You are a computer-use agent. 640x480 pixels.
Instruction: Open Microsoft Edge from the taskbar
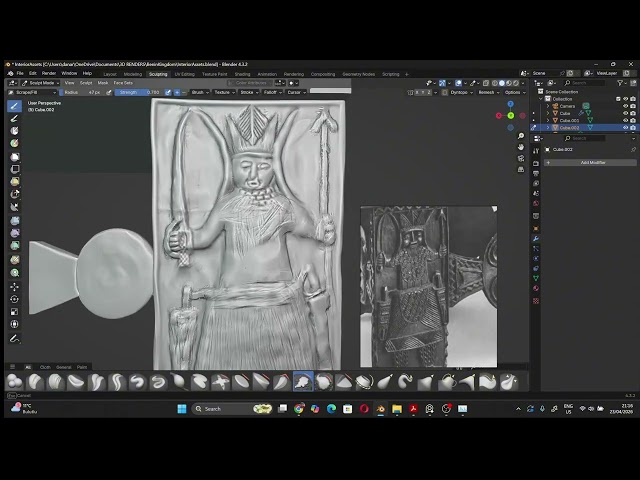click(x=331, y=409)
